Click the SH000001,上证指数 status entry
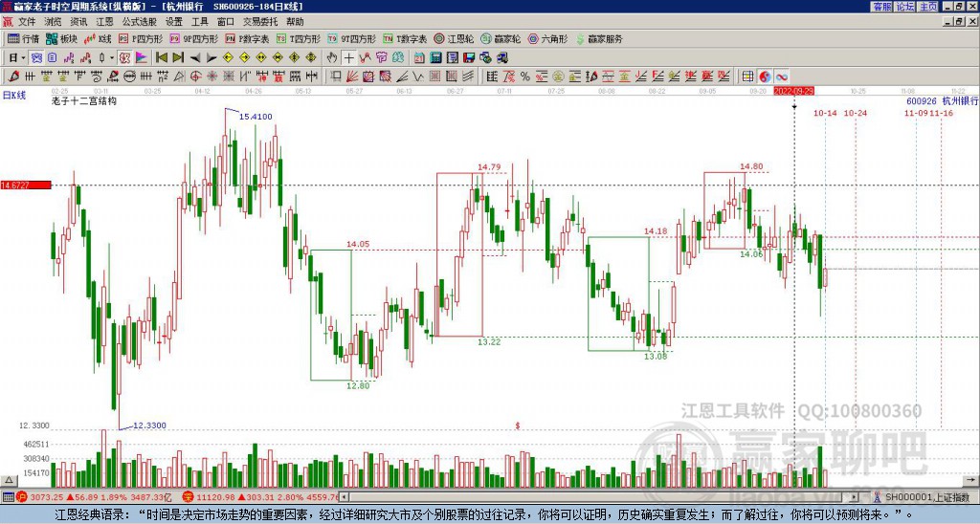 pyautogui.click(x=927, y=497)
